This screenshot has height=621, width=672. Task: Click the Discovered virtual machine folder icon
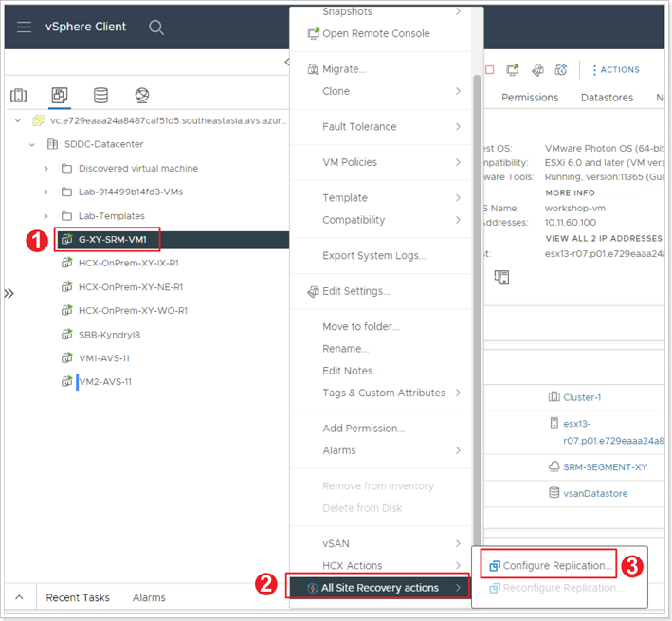pos(66,168)
